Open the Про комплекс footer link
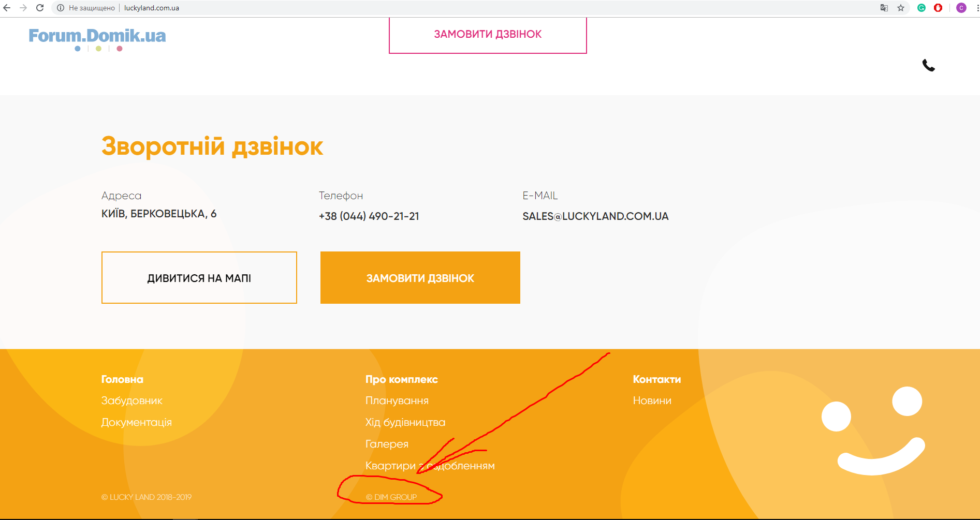The image size is (980, 520). pos(402,379)
